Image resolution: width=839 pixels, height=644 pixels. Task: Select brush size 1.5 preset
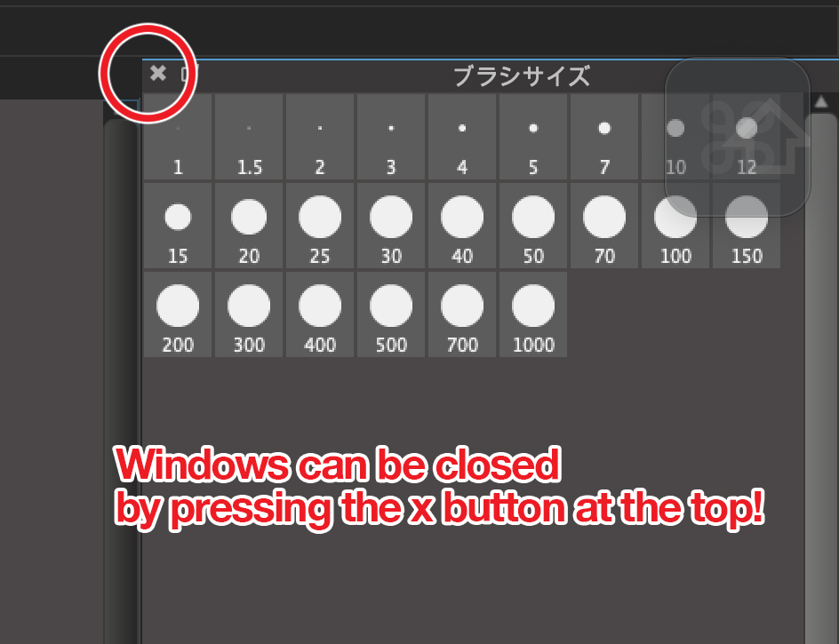pyautogui.click(x=249, y=137)
